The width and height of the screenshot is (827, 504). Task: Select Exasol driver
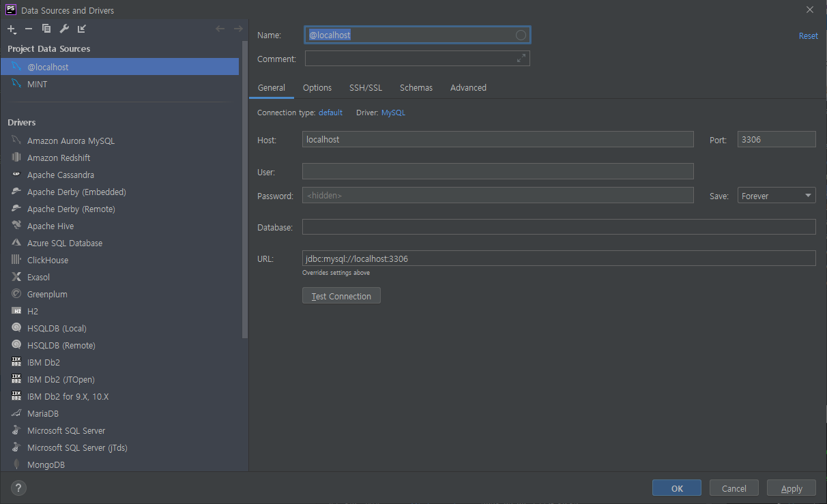[x=119, y=277]
